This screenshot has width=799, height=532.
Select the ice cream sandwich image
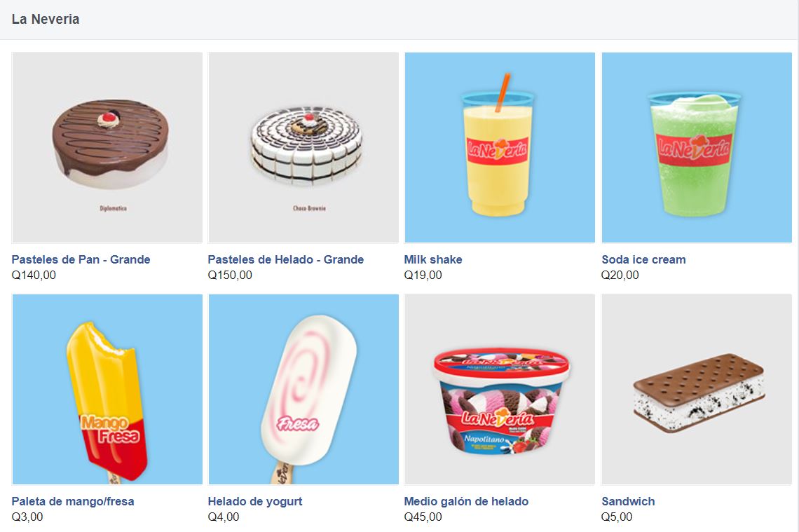[697, 389]
